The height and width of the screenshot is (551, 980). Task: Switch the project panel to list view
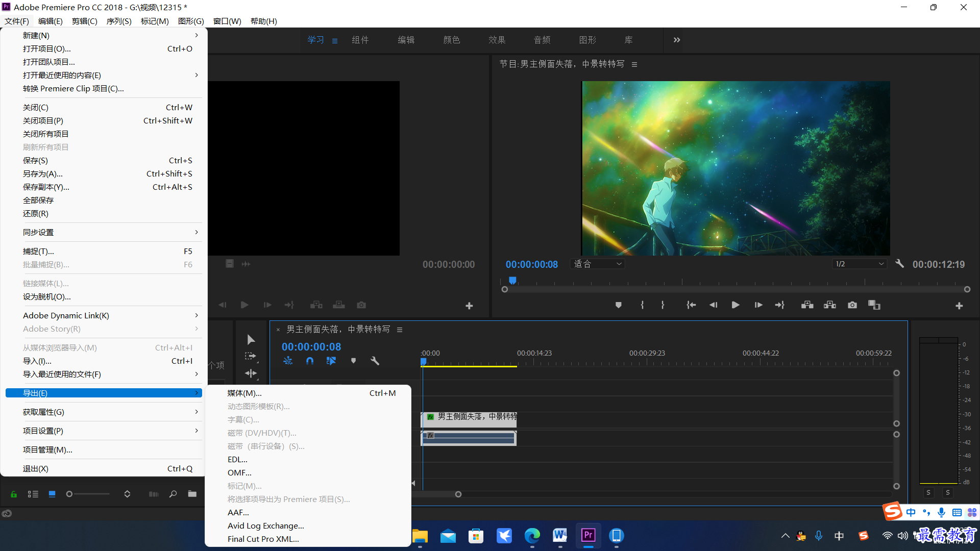point(33,494)
